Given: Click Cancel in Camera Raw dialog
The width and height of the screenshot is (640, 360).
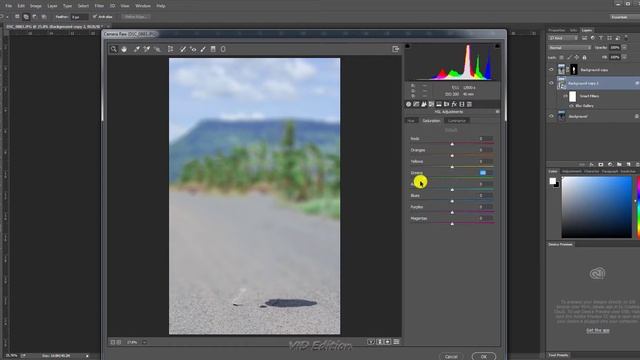Looking at the screenshot, I should pyautogui.click(x=451, y=356).
